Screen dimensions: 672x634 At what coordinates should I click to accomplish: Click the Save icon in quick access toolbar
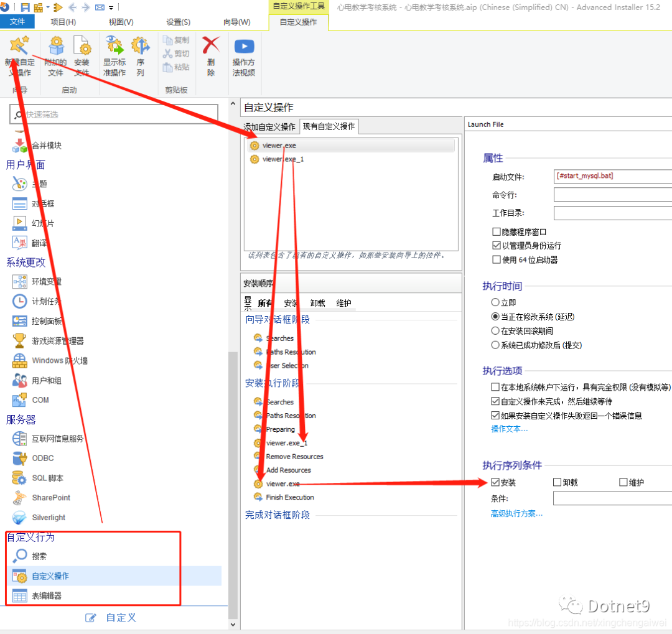pyautogui.click(x=26, y=7)
